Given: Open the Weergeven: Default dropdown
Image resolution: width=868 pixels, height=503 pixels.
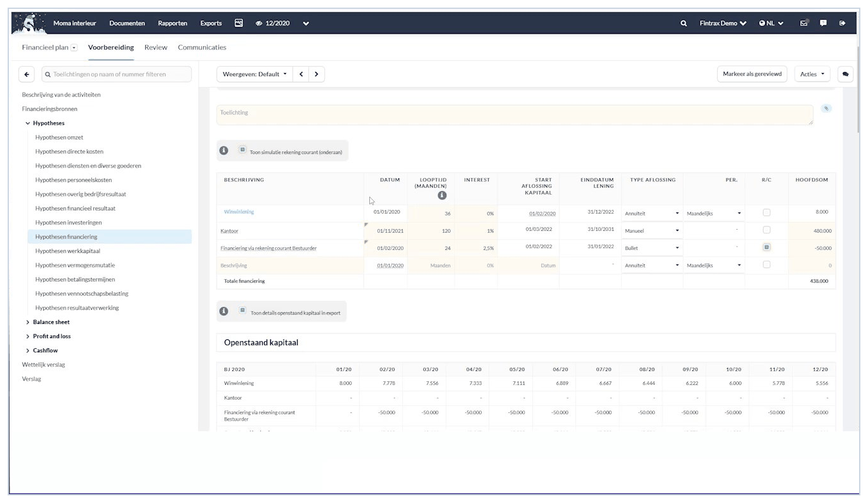Looking at the screenshot, I should tap(254, 74).
